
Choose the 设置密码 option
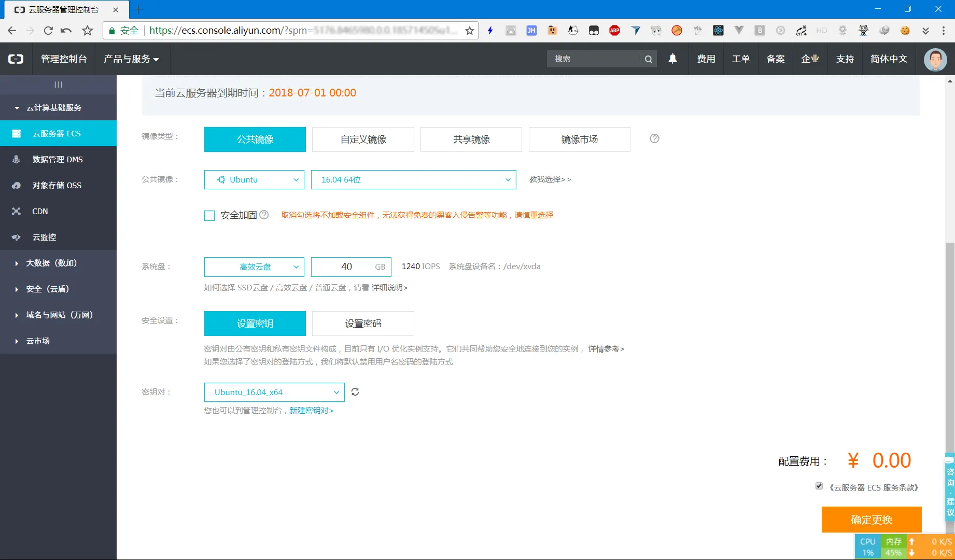pos(363,324)
